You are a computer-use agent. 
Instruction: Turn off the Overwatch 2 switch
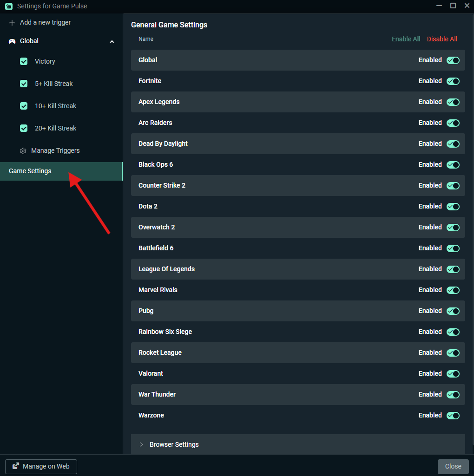453,228
